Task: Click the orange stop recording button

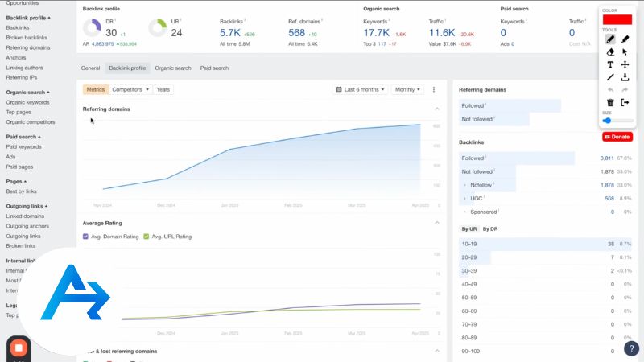Action: pos(19,348)
